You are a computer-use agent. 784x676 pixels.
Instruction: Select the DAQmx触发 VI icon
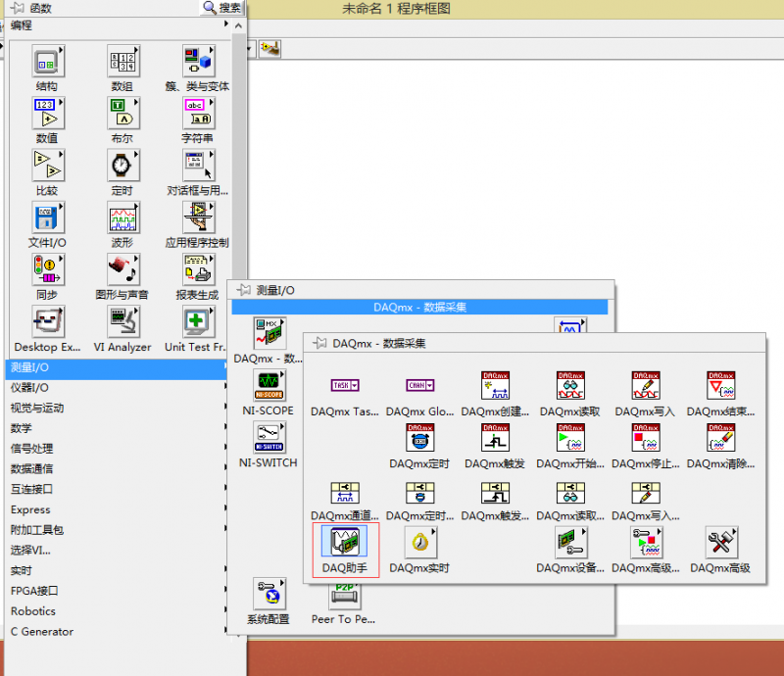pyautogui.click(x=495, y=438)
